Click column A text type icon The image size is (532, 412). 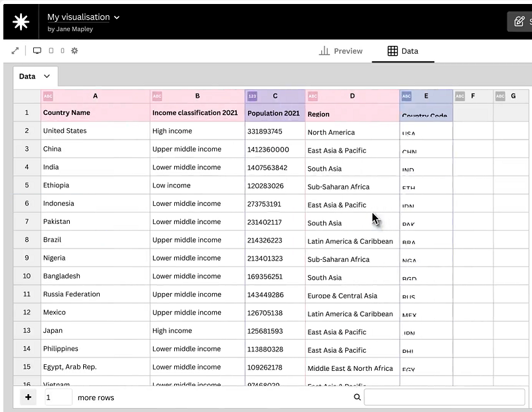point(48,96)
